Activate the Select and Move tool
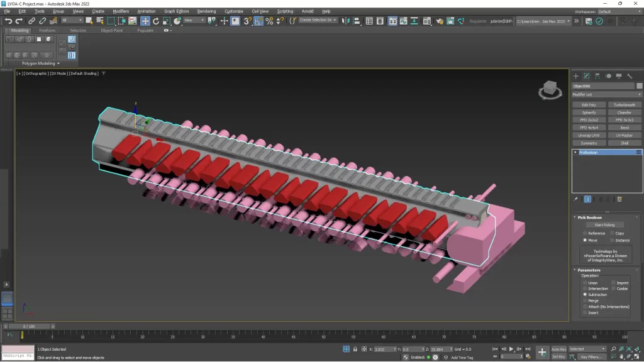The width and height of the screenshot is (644, 362). [145, 21]
